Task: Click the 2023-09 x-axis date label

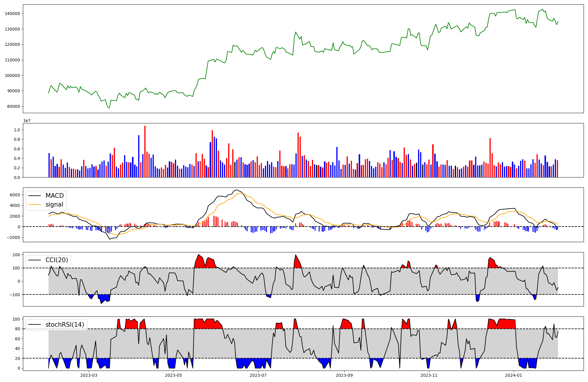Action: [344, 375]
